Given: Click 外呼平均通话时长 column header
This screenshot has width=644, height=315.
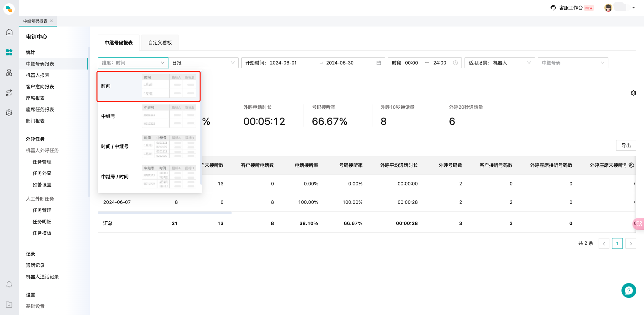Looking at the screenshot, I should [x=399, y=165].
